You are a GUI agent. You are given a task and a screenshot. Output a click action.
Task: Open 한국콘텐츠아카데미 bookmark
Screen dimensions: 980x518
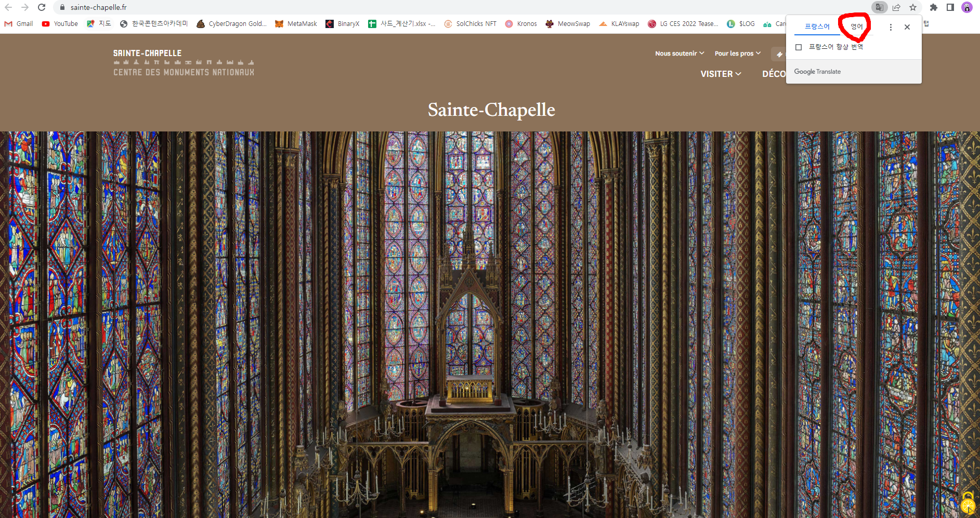(153, 24)
